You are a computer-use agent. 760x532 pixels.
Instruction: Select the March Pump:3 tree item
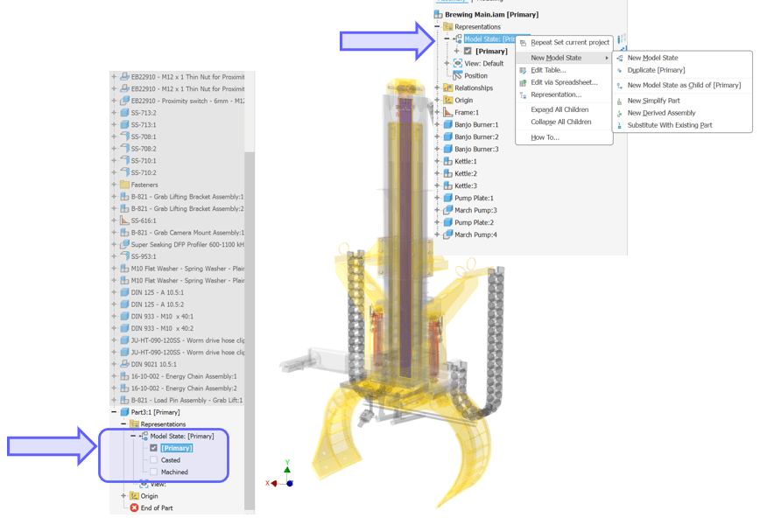pyautogui.click(x=475, y=211)
